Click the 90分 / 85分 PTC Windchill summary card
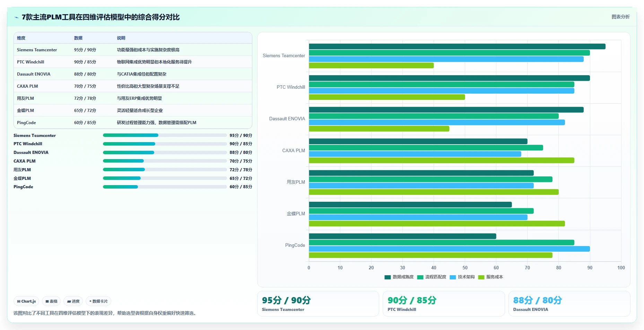The image size is (644, 330). click(x=444, y=304)
